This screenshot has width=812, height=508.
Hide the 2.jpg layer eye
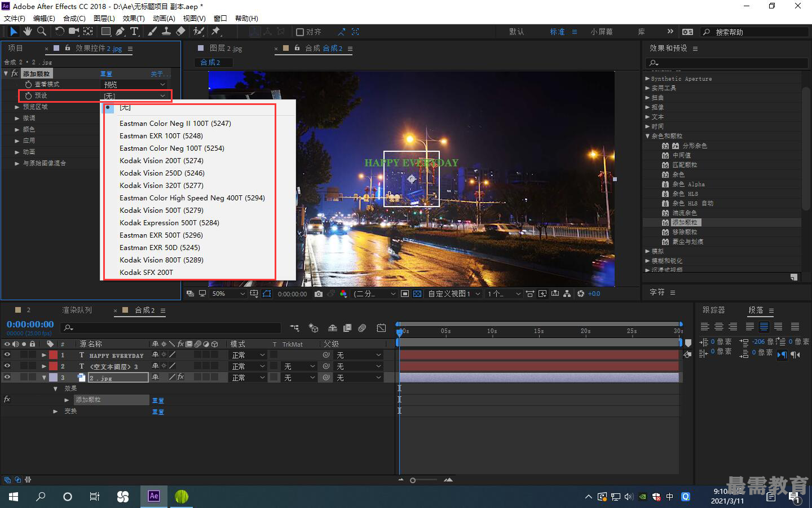pyautogui.click(x=7, y=378)
